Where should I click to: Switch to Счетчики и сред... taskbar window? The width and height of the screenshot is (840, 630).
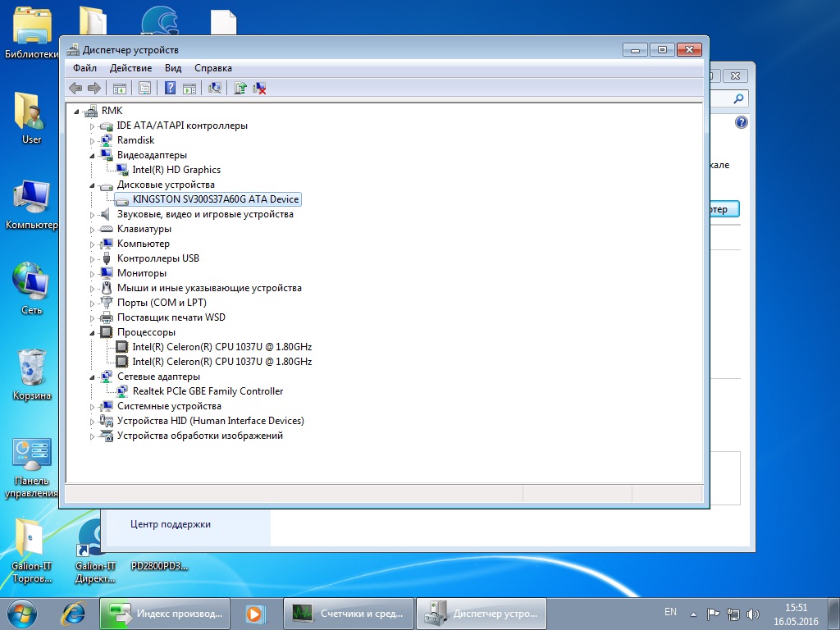point(349,614)
